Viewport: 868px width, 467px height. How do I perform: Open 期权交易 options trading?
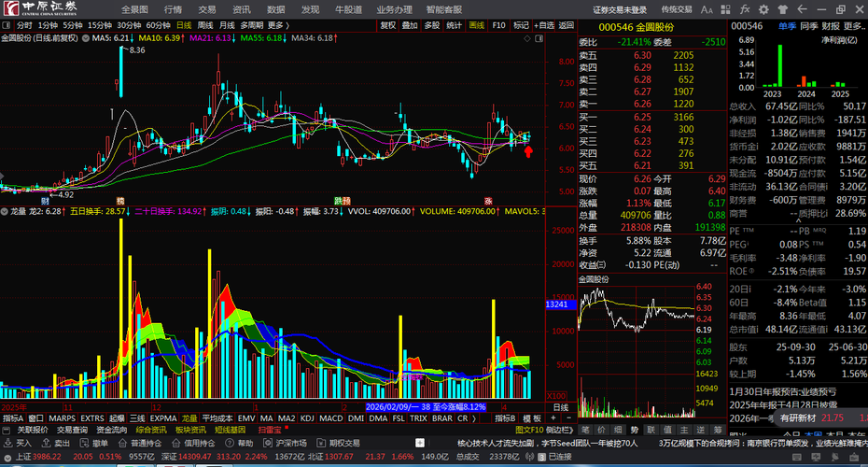click(x=338, y=443)
